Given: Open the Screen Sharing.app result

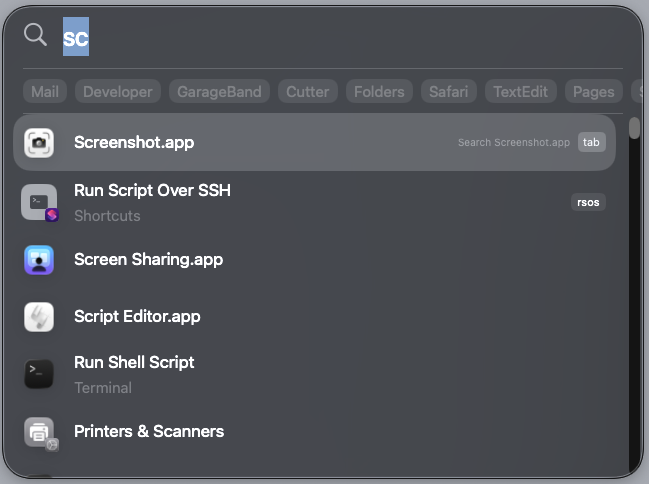Looking at the screenshot, I should coord(315,260).
